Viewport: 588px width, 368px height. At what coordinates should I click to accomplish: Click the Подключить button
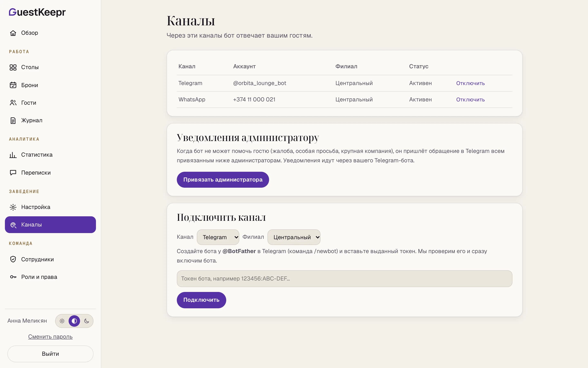pos(201,300)
